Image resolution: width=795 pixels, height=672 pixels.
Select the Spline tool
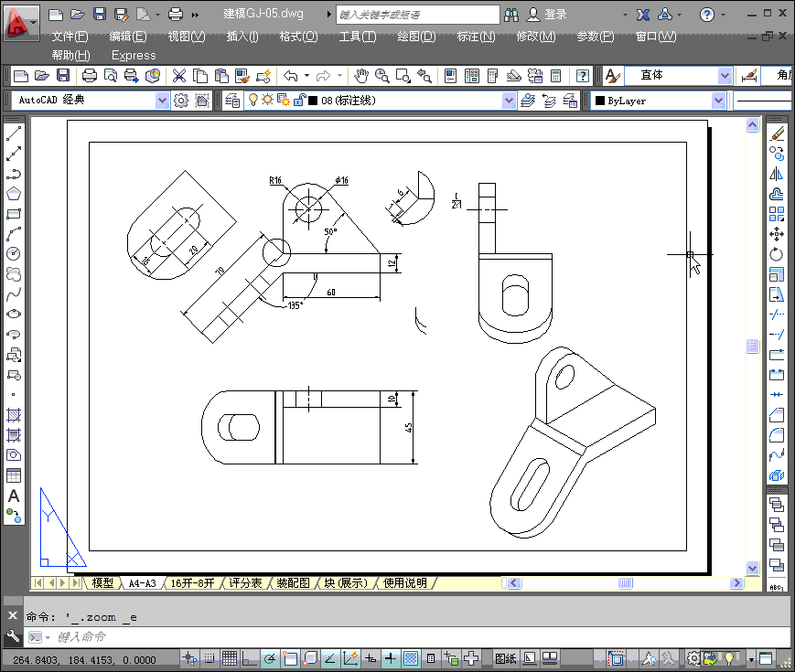(14, 293)
